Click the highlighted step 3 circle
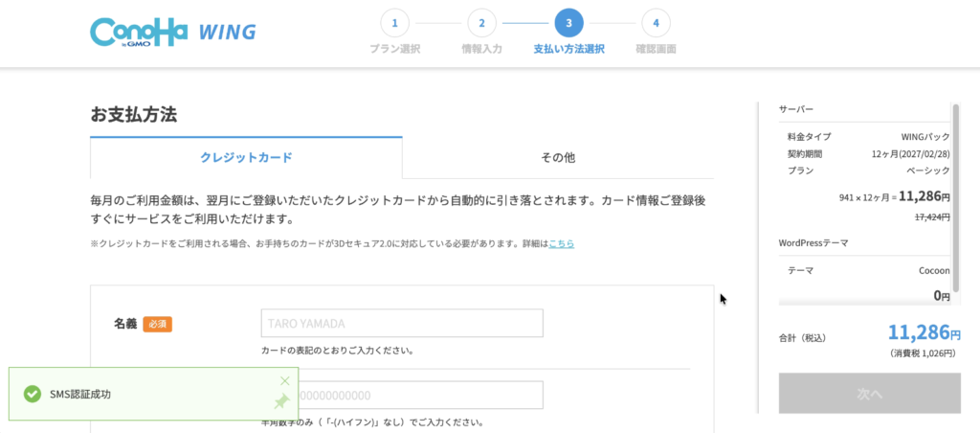The image size is (980, 433). tap(568, 22)
